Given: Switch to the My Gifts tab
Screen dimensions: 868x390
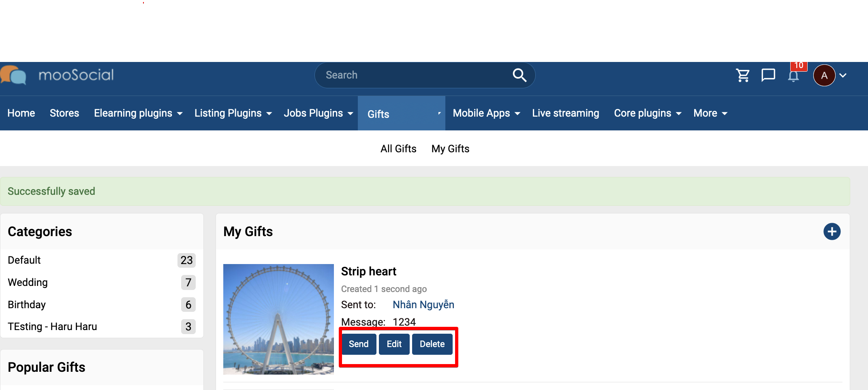Looking at the screenshot, I should (450, 149).
